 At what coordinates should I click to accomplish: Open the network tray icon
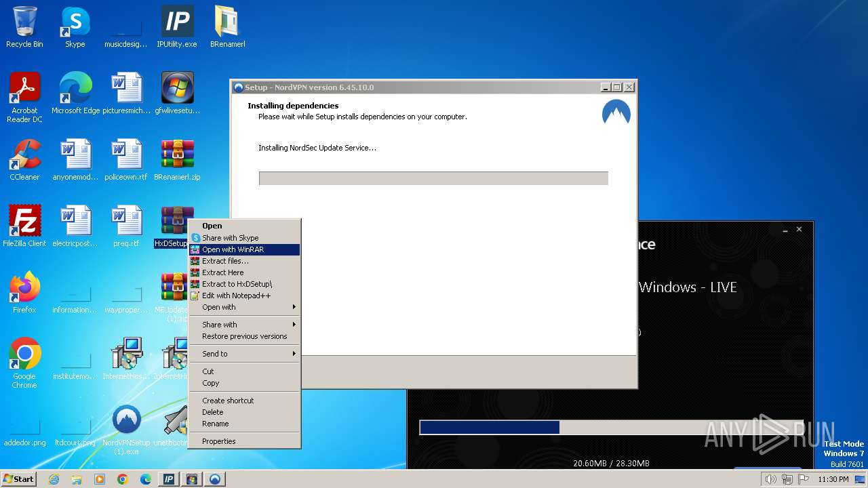[x=787, y=479]
